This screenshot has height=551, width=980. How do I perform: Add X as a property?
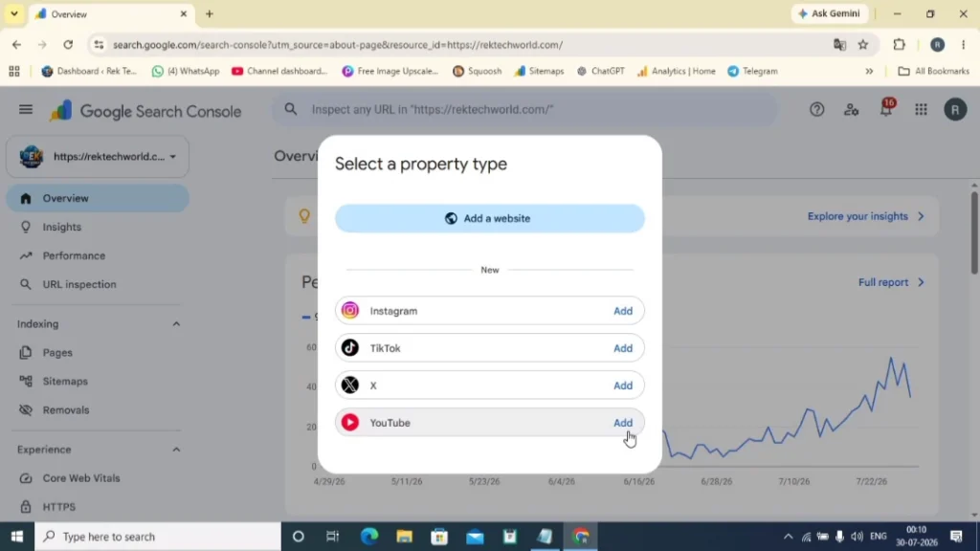tap(622, 386)
